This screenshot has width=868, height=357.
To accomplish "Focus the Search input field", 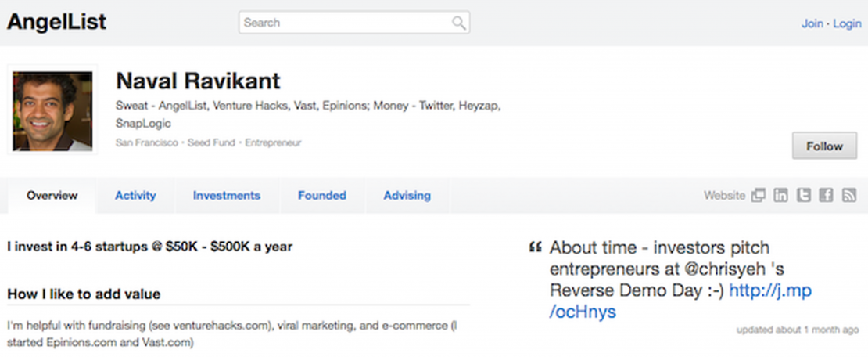I will 354,23.
